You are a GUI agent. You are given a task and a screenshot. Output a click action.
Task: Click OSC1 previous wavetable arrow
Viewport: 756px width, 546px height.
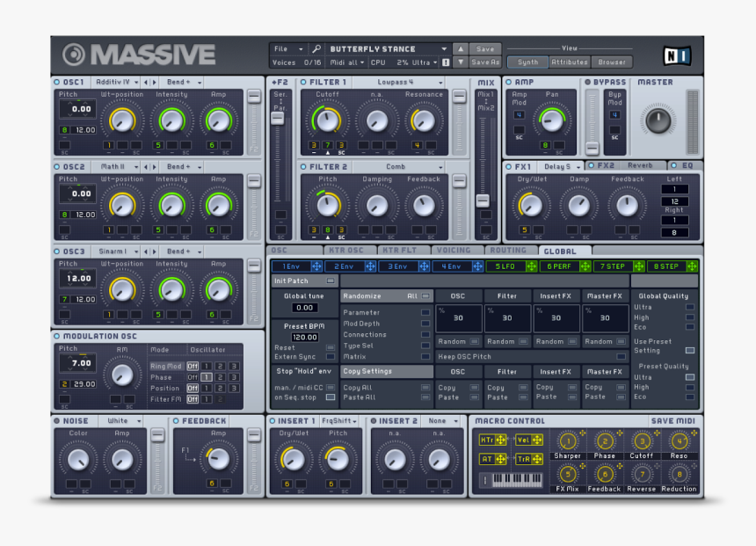click(146, 83)
